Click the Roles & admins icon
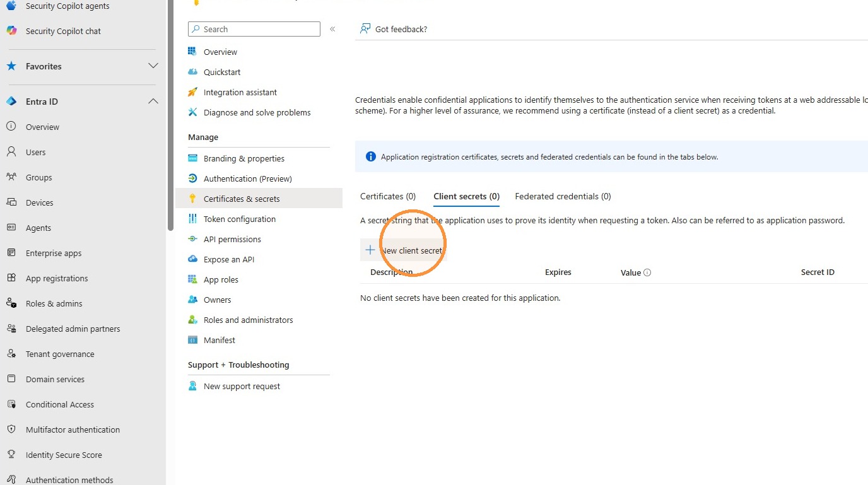This screenshot has height=485, width=868. click(x=11, y=303)
